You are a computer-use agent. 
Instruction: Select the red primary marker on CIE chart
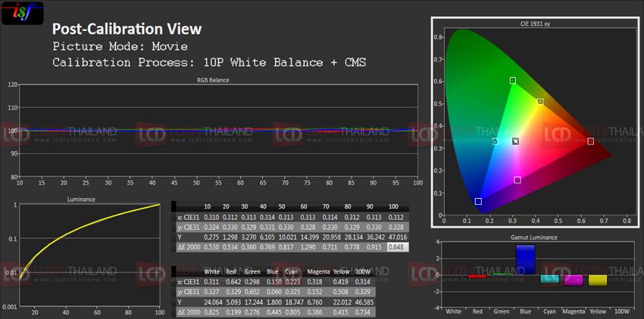point(590,141)
